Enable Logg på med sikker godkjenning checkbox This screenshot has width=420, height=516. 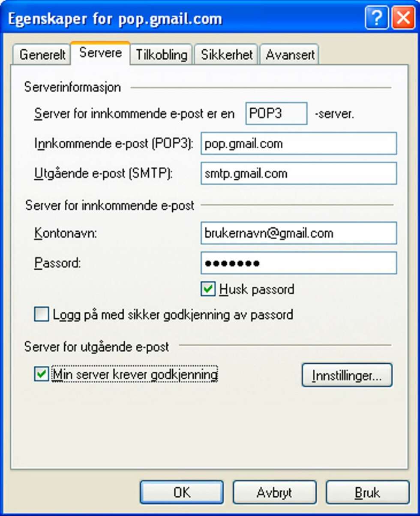[x=42, y=315]
